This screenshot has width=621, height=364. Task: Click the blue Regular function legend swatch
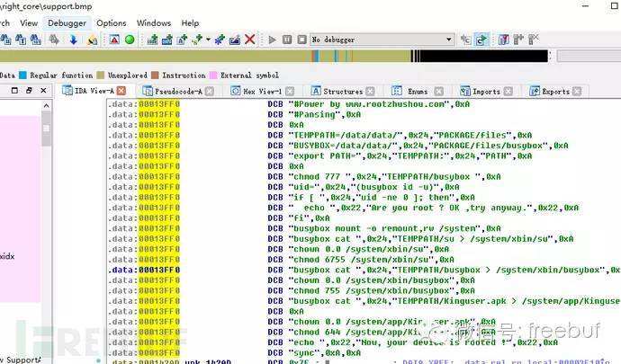click(23, 75)
